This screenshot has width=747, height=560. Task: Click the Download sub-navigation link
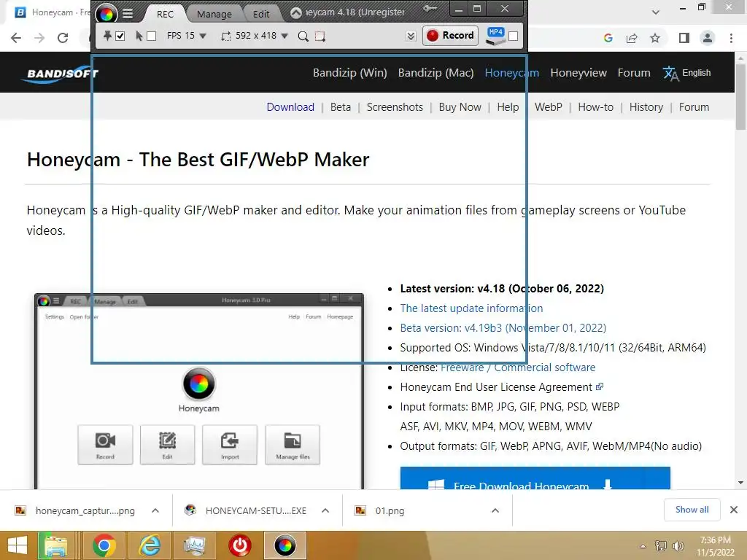290,107
